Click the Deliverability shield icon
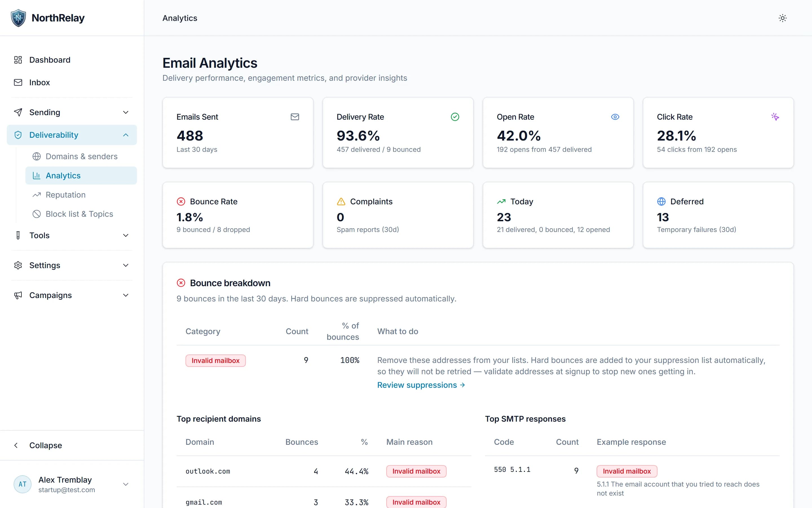This screenshot has height=508, width=812. (18, 135)
